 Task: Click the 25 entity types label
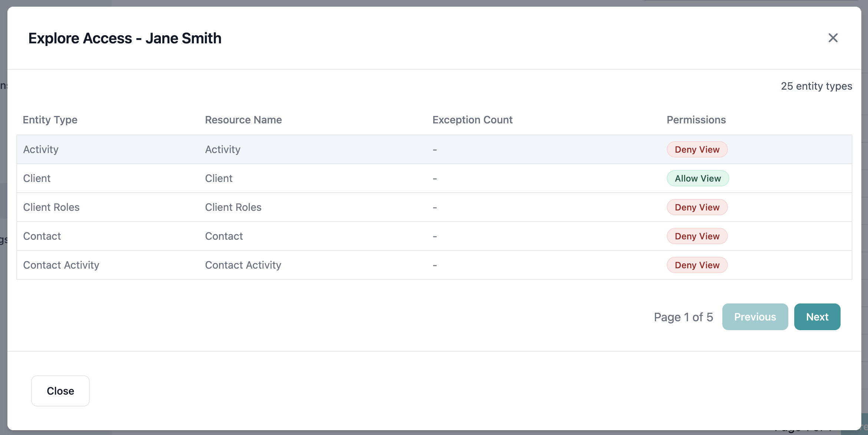(817, 86)
